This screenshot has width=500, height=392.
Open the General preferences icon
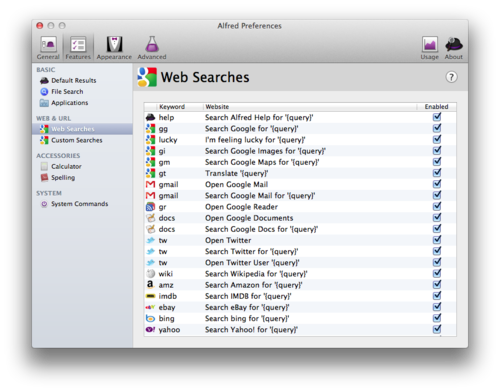click(x=48, y=48)
